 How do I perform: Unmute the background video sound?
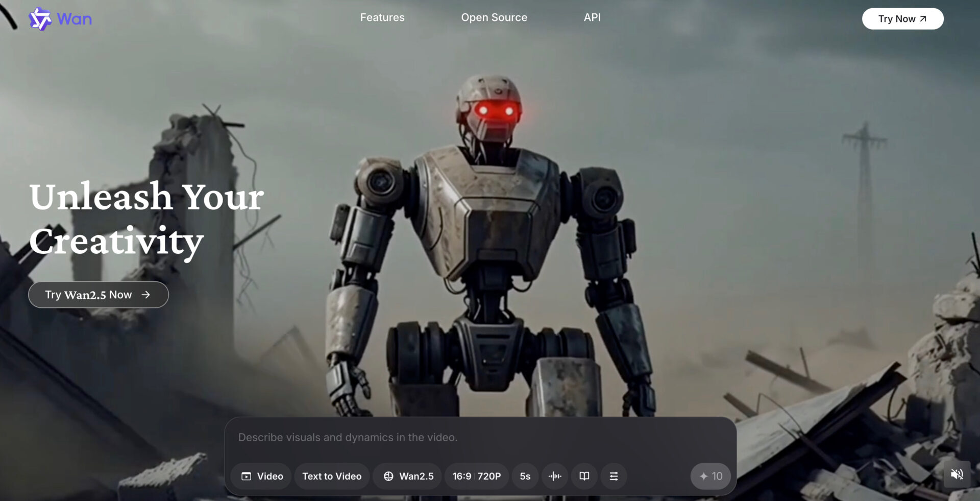(x=957, y=474)
